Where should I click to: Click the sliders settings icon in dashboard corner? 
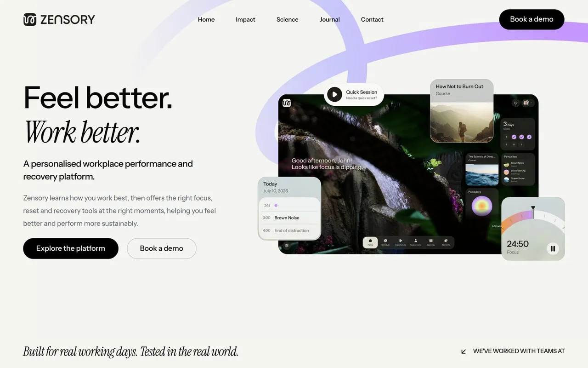click(287, 246)
